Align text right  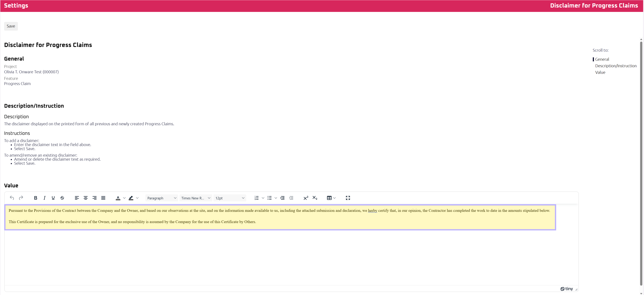point(95,198)
